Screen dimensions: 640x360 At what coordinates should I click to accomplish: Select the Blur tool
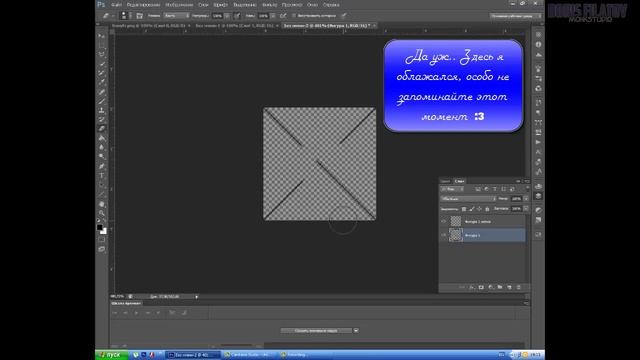102,147
